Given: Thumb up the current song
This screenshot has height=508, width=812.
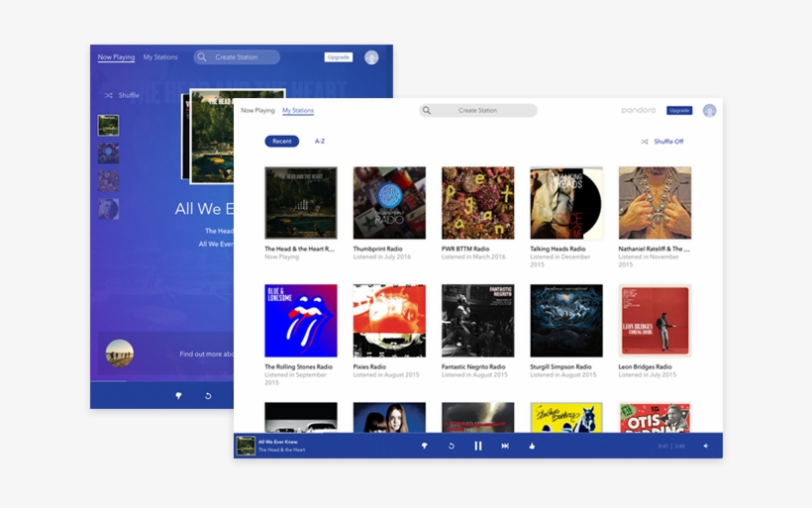Looking at the screenshot, I should click(x=532, y=446).
